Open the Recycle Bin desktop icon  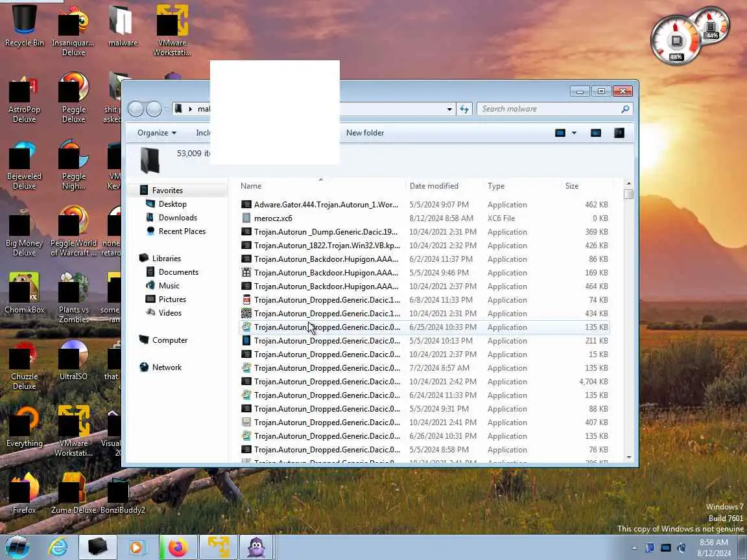(x=24, y=26)
